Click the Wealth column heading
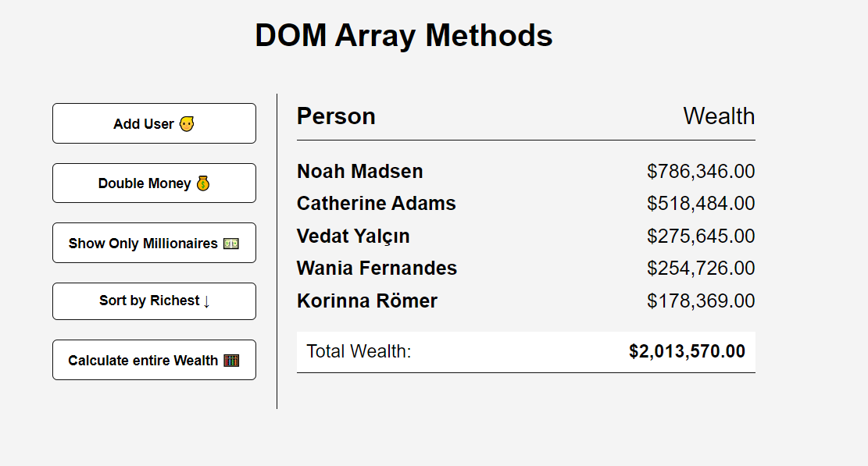 coord(719,116)
